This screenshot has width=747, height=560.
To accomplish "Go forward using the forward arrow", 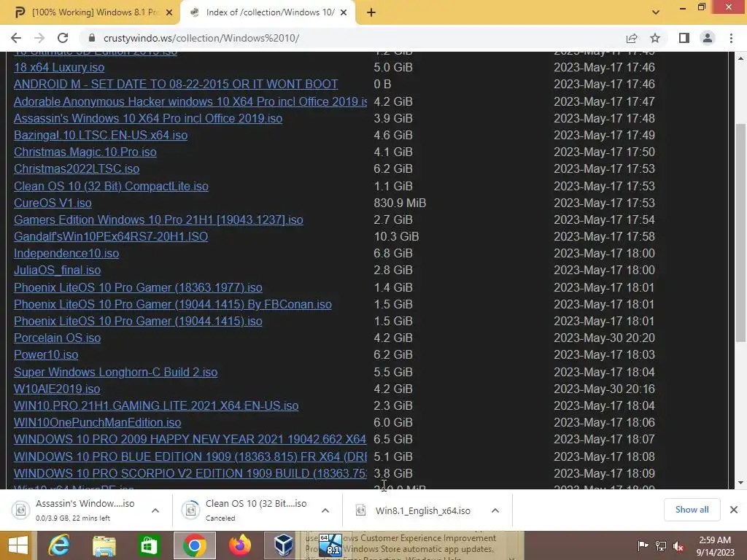I will [x=39, y=38].
